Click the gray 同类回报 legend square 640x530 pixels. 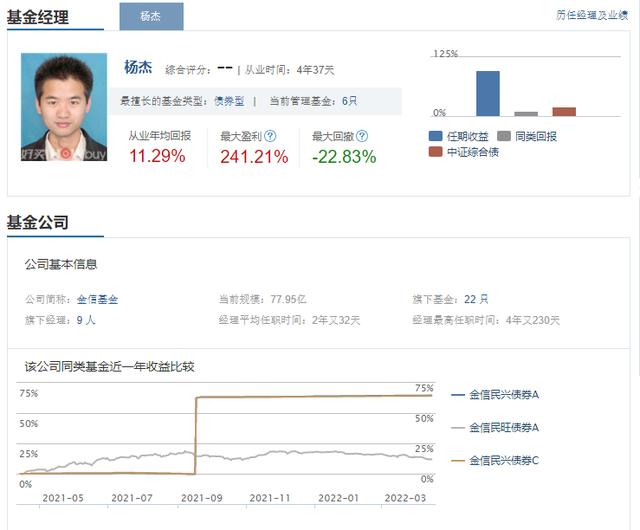504,136
